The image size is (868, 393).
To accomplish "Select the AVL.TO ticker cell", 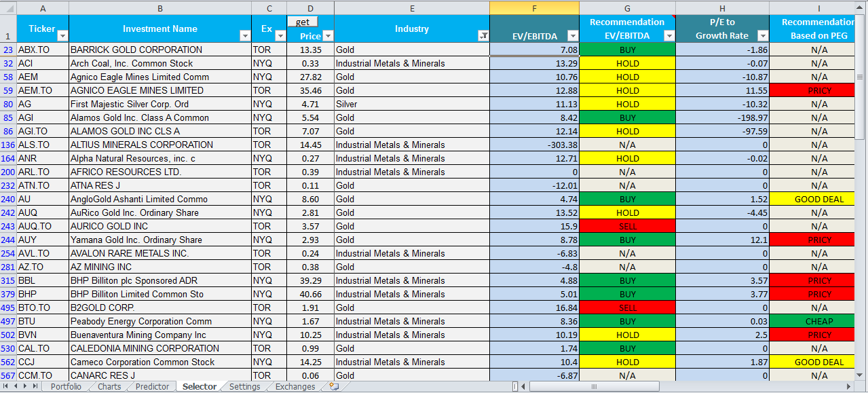I will click(43, 253).
